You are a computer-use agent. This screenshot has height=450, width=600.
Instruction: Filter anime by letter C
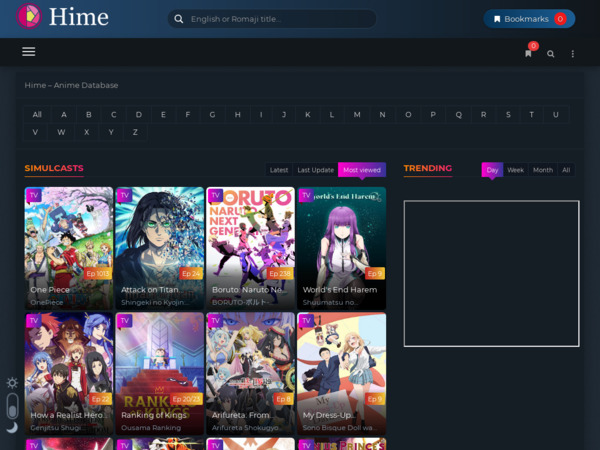[x=114, y=114]
